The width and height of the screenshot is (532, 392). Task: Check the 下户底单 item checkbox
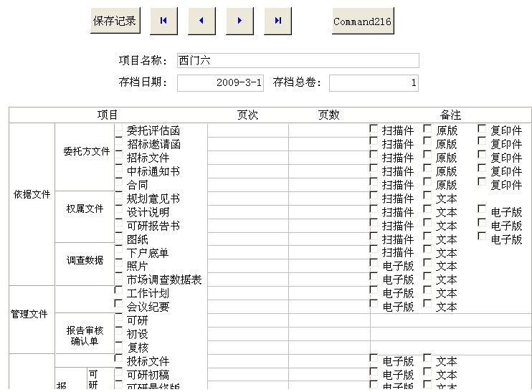coord(118,249)
